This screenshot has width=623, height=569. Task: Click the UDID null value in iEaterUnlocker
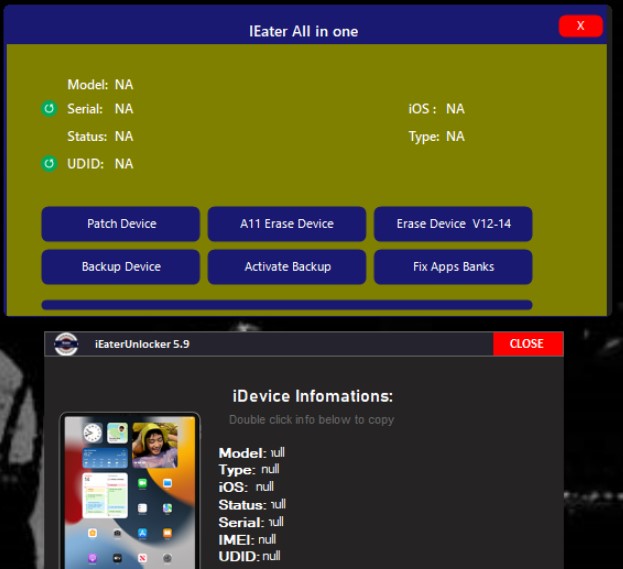[x=271, y=556]
